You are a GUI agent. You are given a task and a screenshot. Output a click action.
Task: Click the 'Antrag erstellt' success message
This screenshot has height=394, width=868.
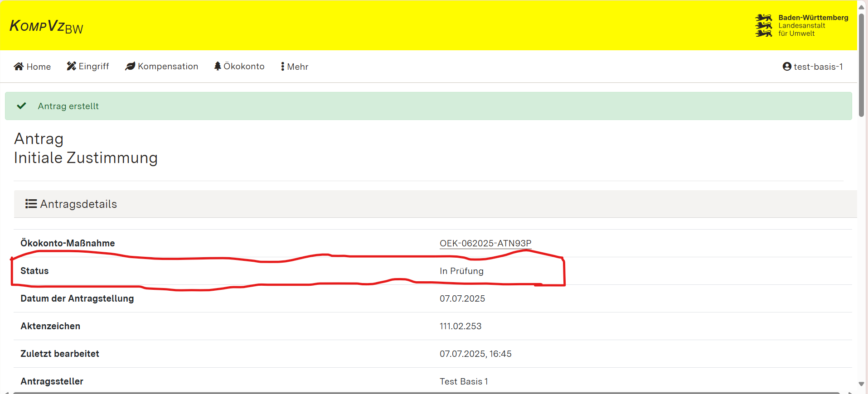[x=68, y=106]
